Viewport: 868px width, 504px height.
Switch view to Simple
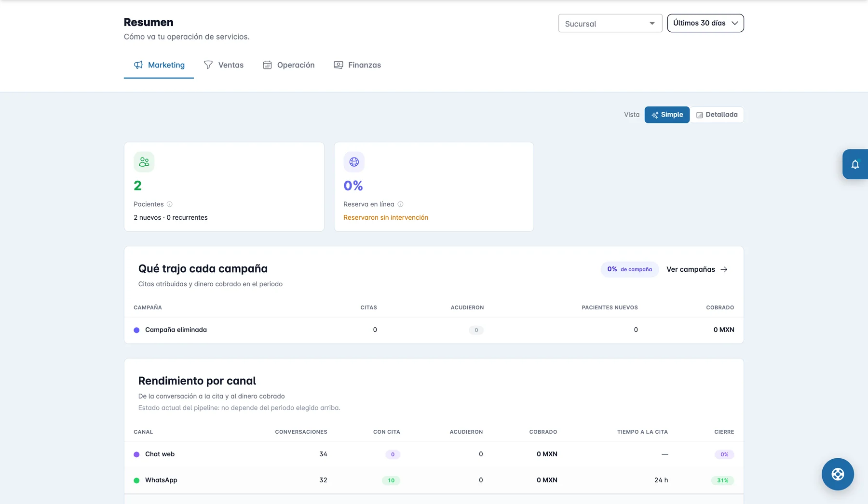[667, 115]
